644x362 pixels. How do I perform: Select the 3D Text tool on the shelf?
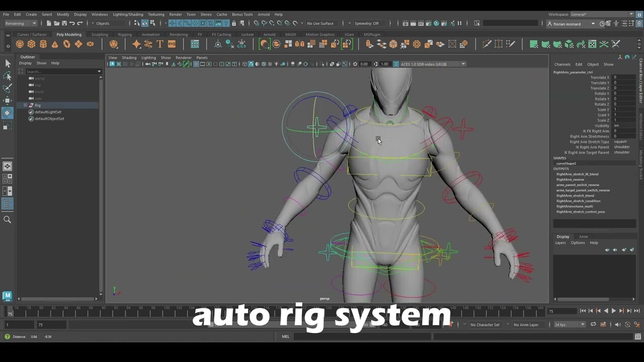pos(159,44)
